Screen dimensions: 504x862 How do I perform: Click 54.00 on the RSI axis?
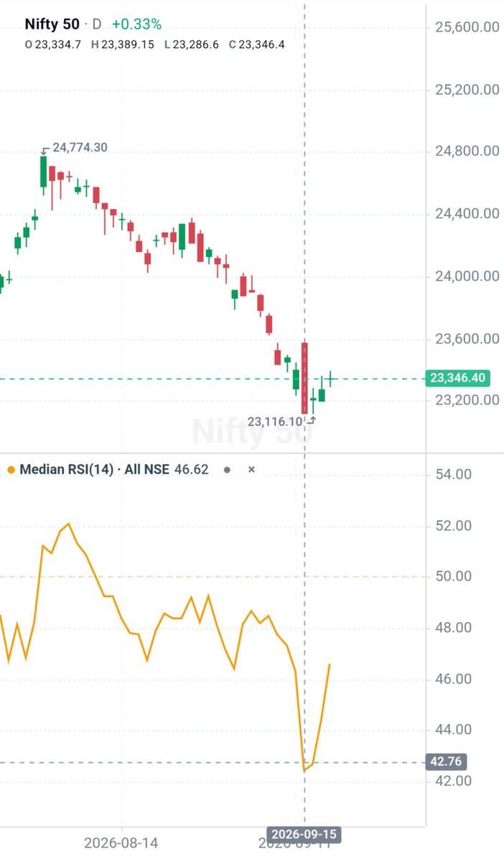click(454, 474)
